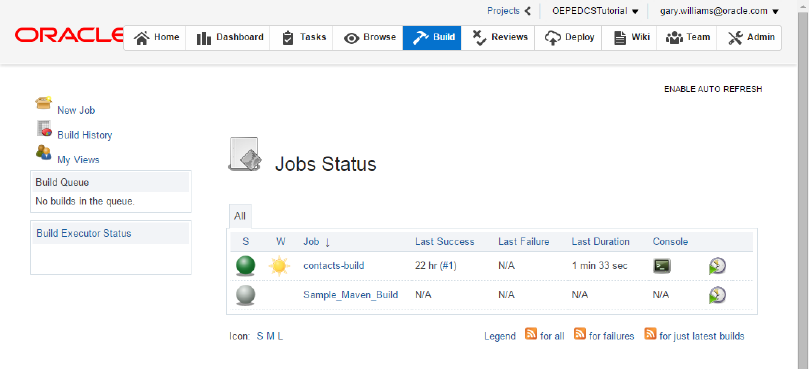Open the gary.williams@oracle.com user menu

click(x=719, y=11)
